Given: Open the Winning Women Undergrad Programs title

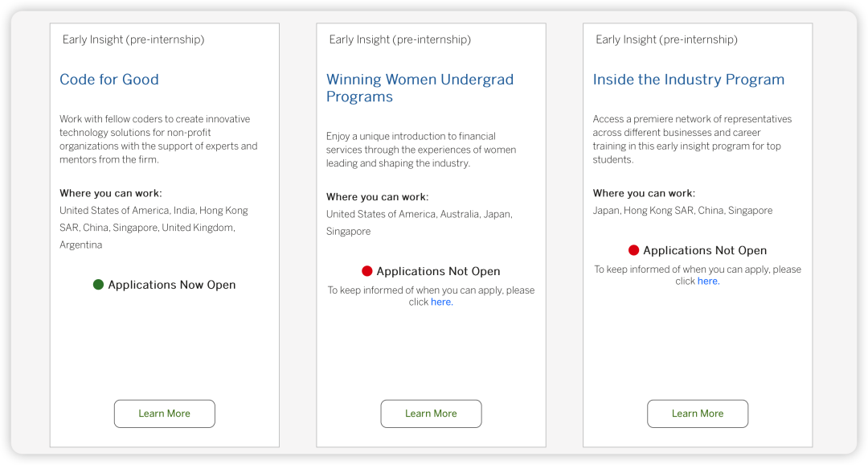Looking at the screenshot, I should (x=420, y=88).
